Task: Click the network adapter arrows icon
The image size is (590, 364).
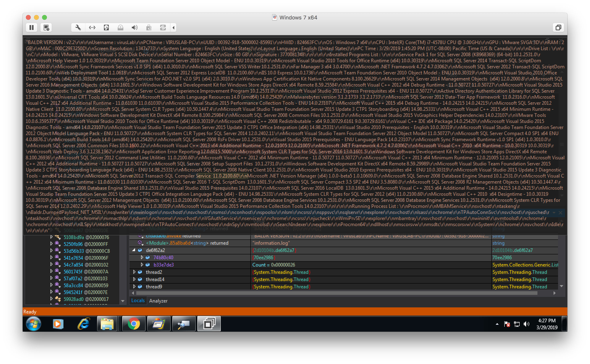Action: (92, 28)
